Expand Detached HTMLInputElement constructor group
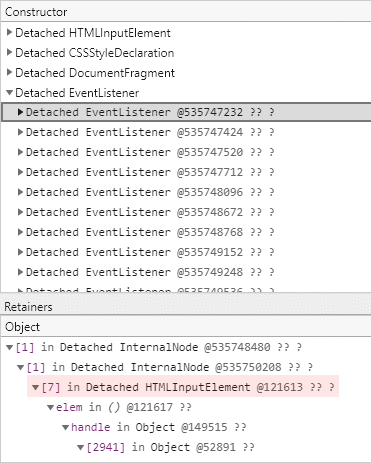Image resolution: width=371 pixels, height=463 pixels. (9, 32)
